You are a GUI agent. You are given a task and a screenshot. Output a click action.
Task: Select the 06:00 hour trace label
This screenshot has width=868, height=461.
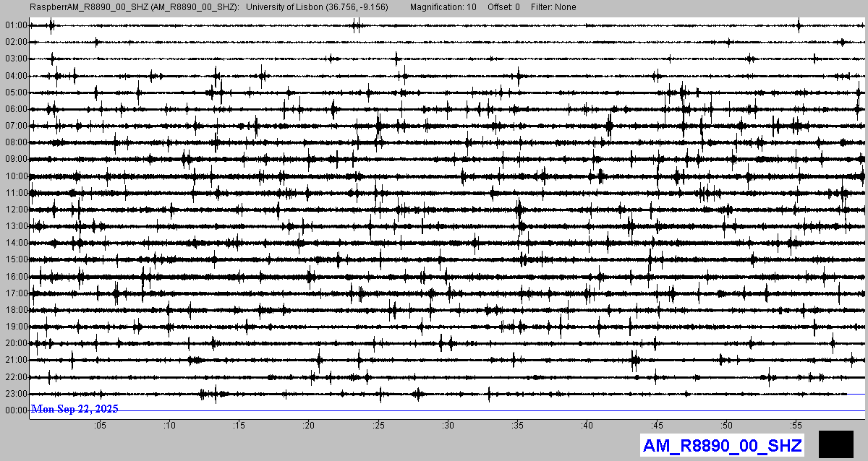(x=15, y=109)
